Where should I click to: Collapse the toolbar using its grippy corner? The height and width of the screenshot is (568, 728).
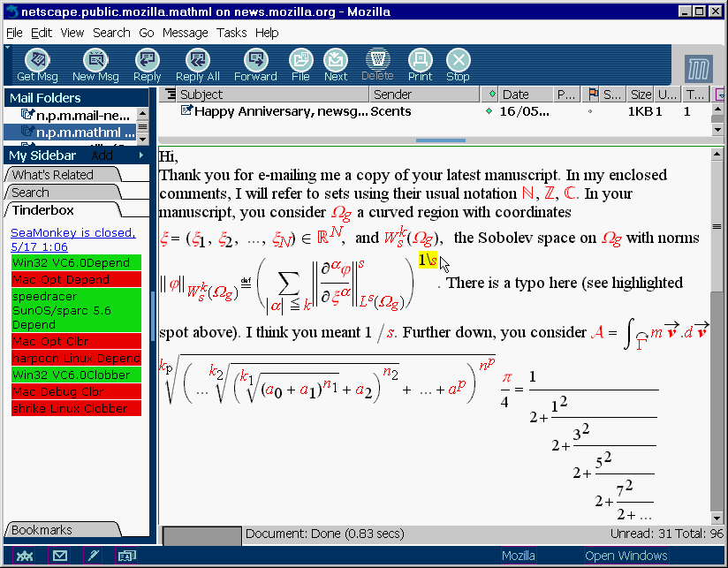(x=7, y=48)
